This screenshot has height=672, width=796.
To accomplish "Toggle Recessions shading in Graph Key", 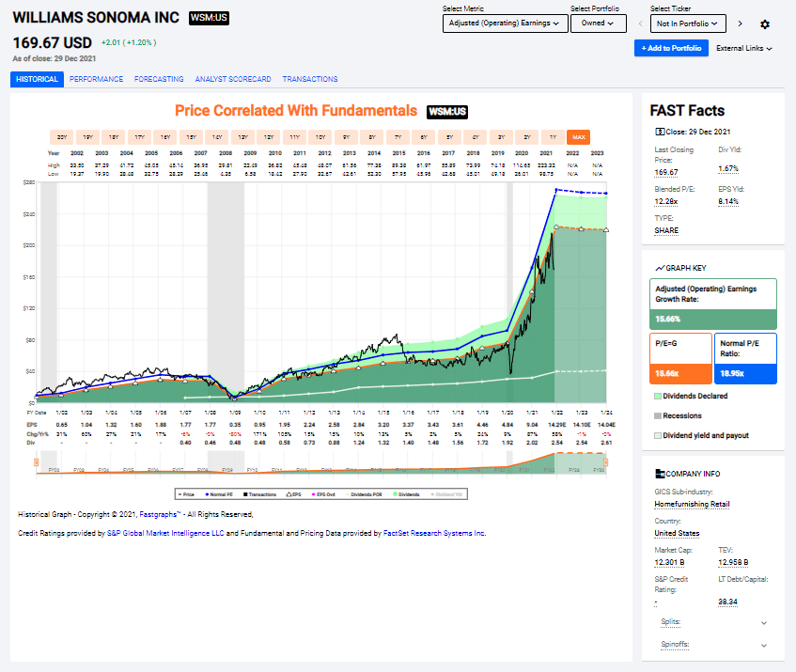I will click(679, 415).
